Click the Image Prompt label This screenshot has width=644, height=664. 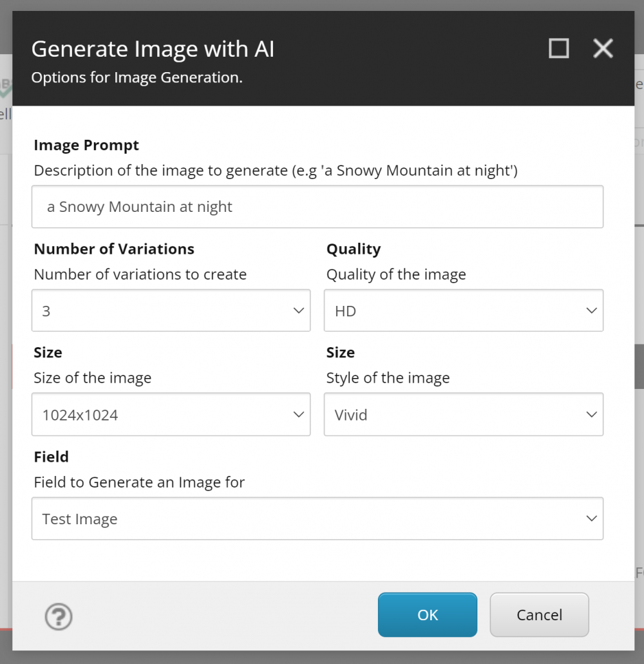coord(86,145)
